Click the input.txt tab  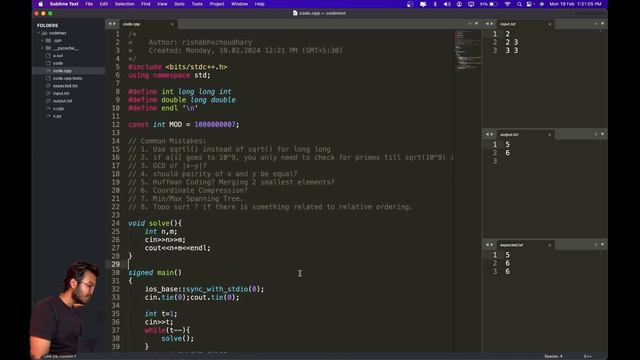pos(525,24)
